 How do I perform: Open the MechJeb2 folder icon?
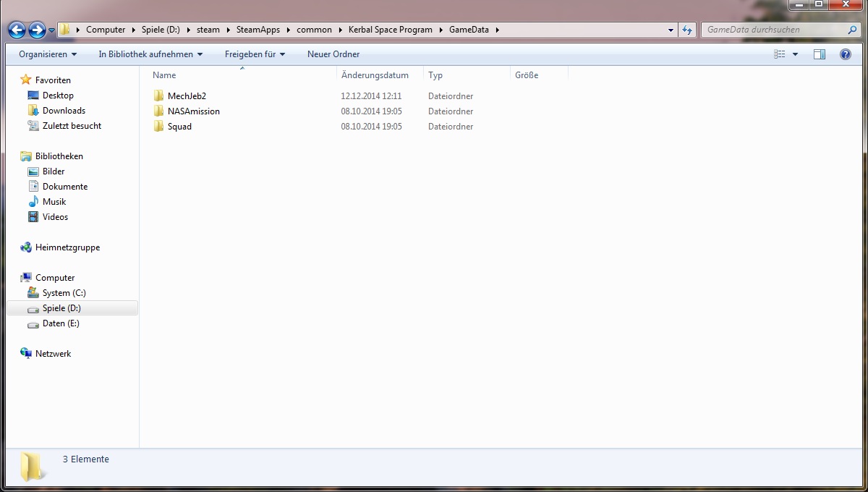[159, 96]
